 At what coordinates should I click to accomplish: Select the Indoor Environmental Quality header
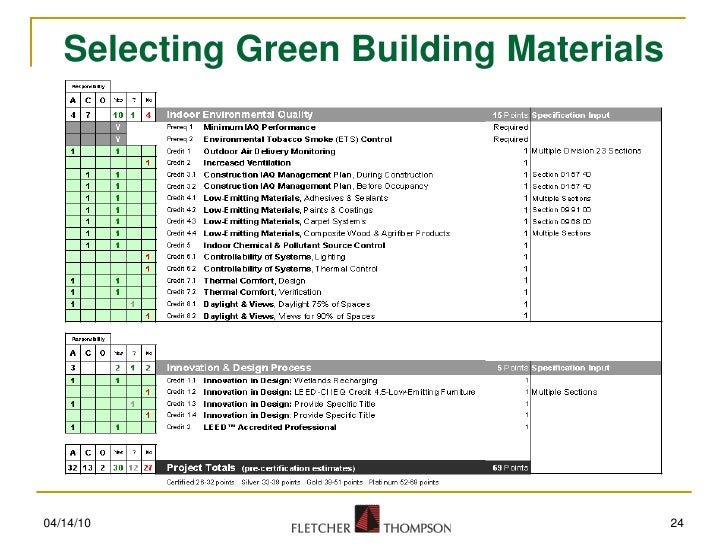(x=240, y=114)
